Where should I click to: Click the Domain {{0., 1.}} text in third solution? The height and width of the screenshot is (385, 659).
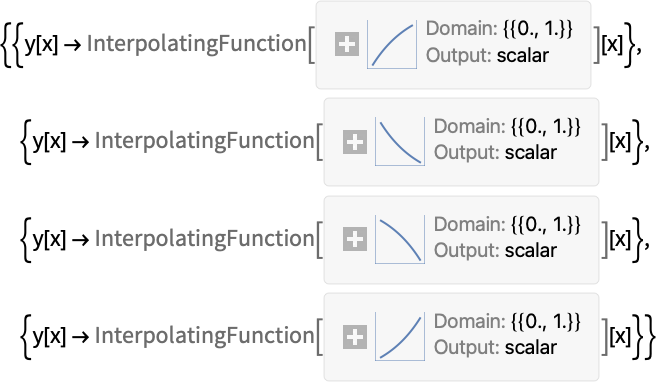[x=507, y=224]
